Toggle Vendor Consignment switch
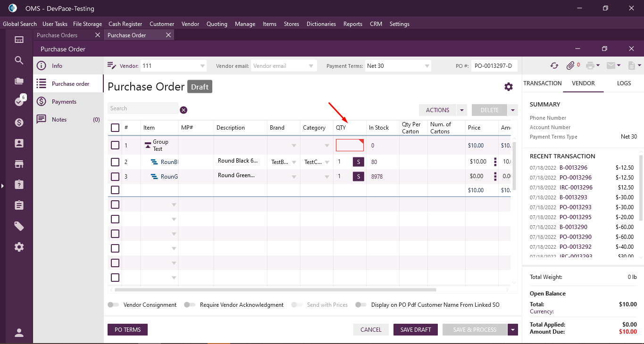 [113, 305]
